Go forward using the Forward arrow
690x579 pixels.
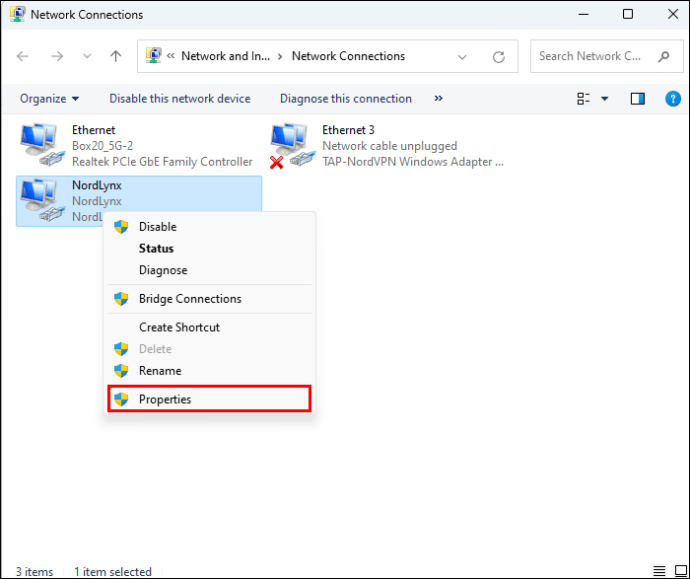coord(57,56)
